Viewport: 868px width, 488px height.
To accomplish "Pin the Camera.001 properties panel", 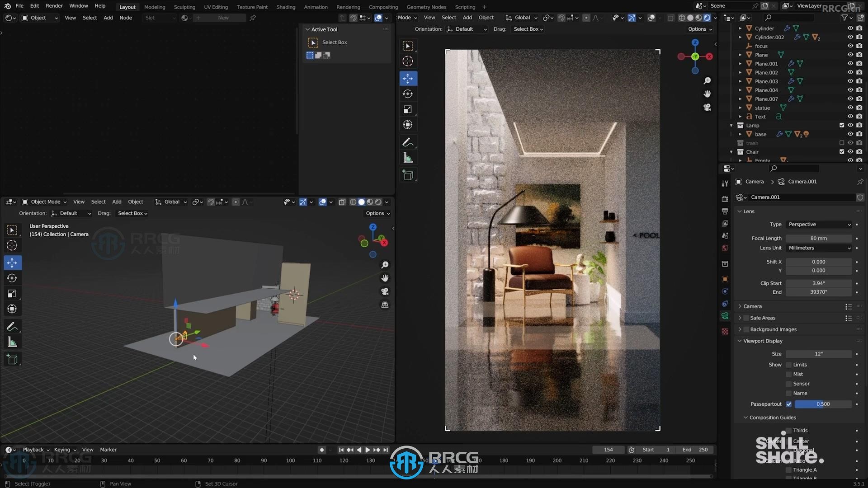I will pos(860,182).
